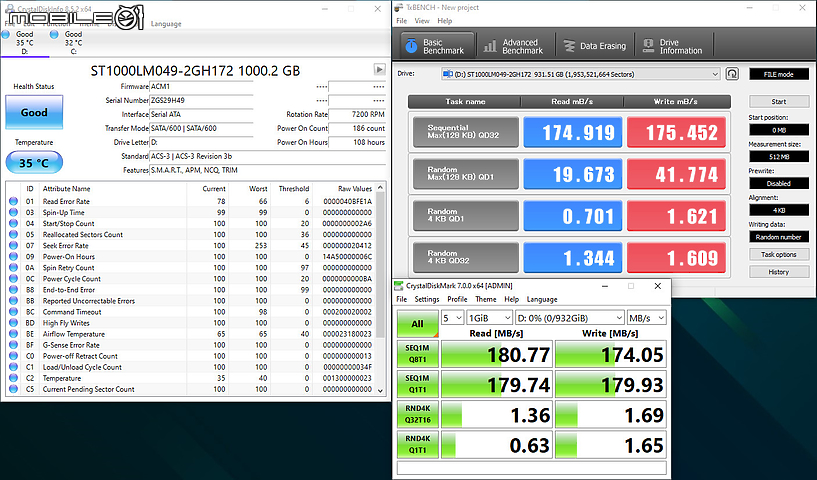Click the Threshold column header
Screen dimensions: 817x480
(293, 189)
